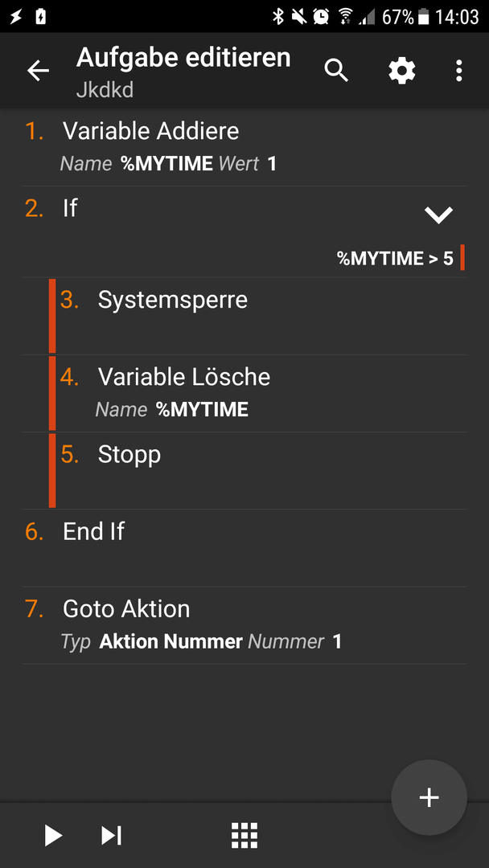Tap battery status icon in status bar
Viewport: 489px width, 868px height.
(x=424, y=17)
